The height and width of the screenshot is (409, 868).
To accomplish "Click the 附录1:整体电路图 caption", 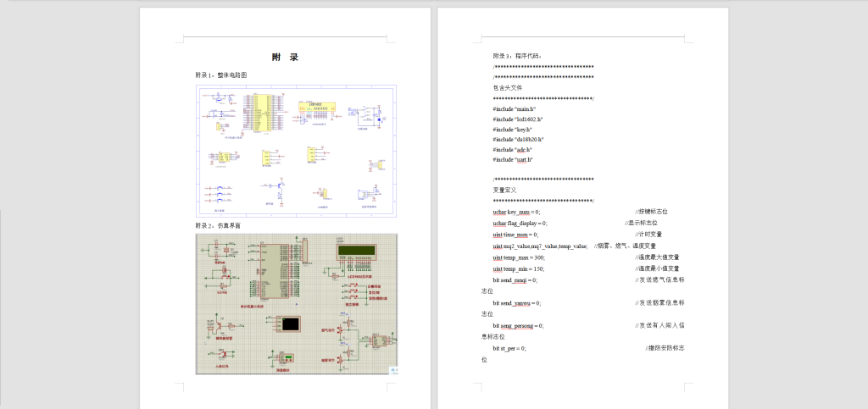I will coord(221,75).
